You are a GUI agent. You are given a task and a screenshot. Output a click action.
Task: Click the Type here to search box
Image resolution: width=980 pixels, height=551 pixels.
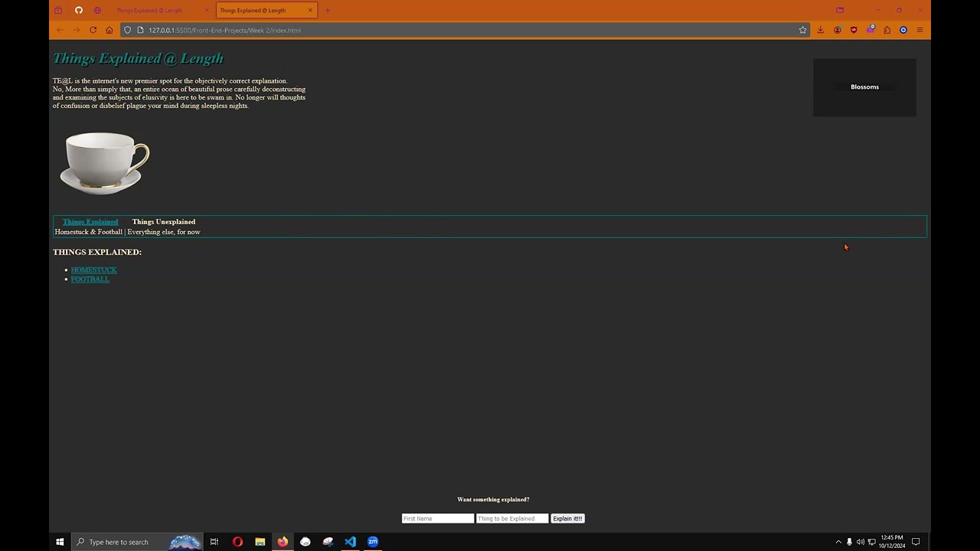[138, 542]
